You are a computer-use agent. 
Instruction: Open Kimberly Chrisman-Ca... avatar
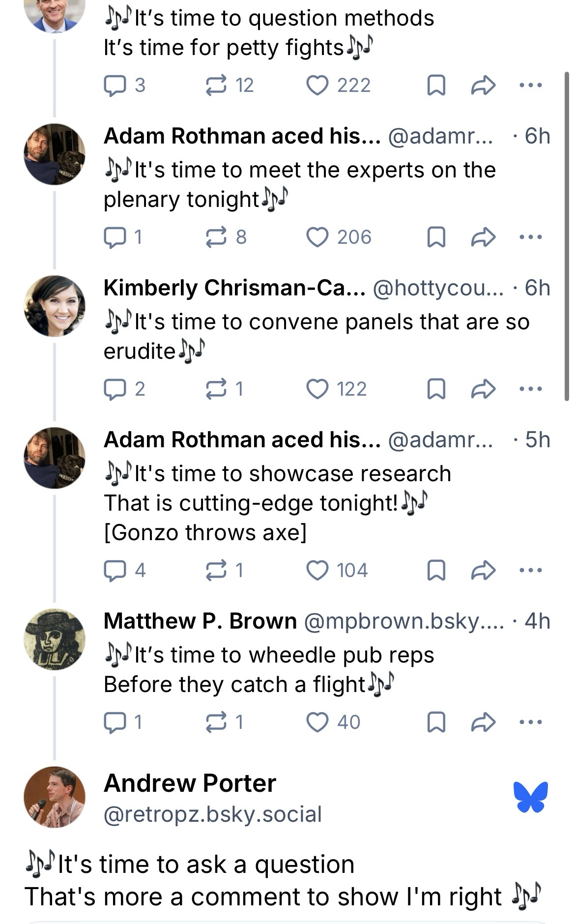coord(55,306)
